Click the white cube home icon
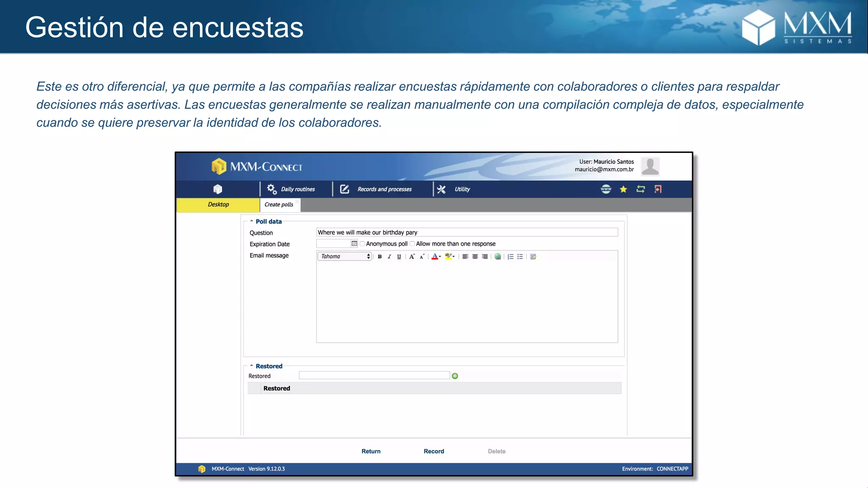Screen dimensions: 868x488 click(x=217, y=189)
